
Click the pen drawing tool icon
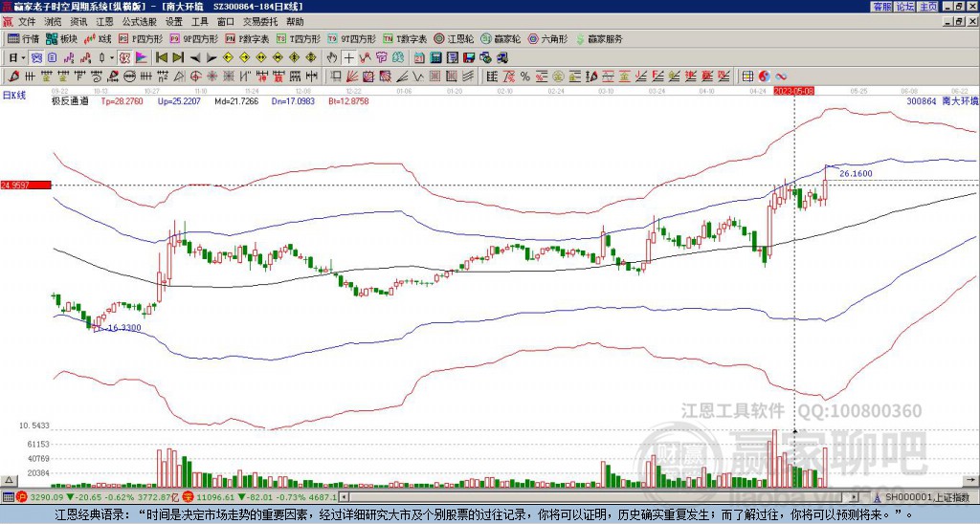coord(13,76)
